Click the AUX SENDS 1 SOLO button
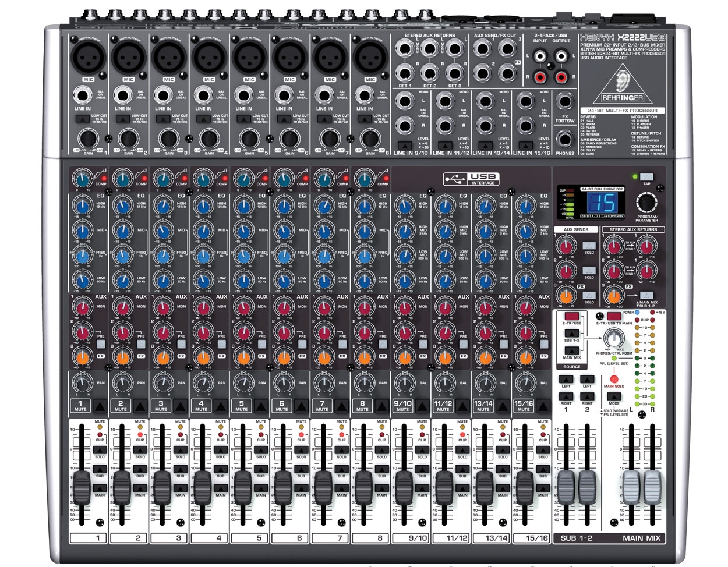Image resolution: width=728 pixels, height=567 pixels. (x=589, y=246)
